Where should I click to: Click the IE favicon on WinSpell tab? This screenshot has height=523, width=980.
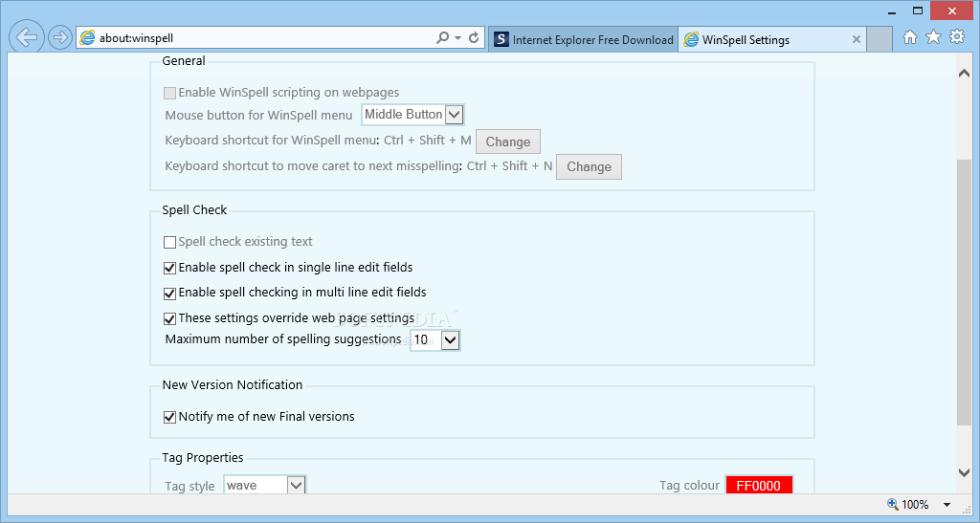(691, 40)
